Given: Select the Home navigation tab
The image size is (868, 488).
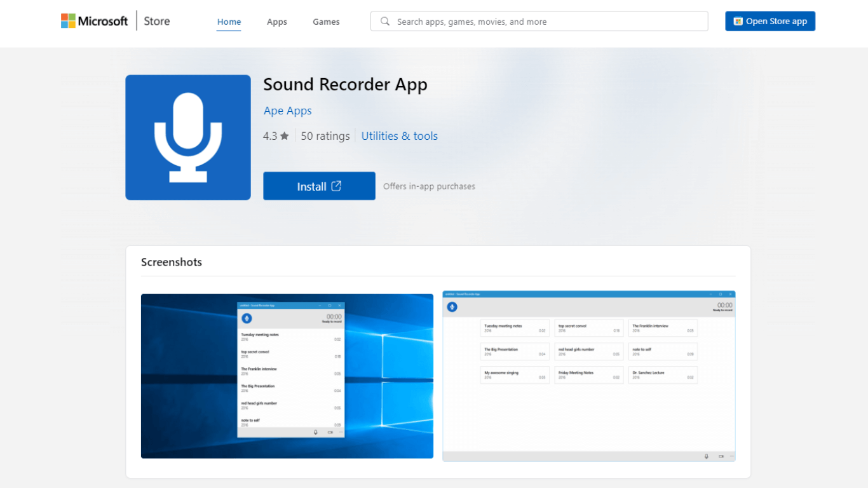Looking at the screenshot, I should pyautogui.click(x=229, y=22).
